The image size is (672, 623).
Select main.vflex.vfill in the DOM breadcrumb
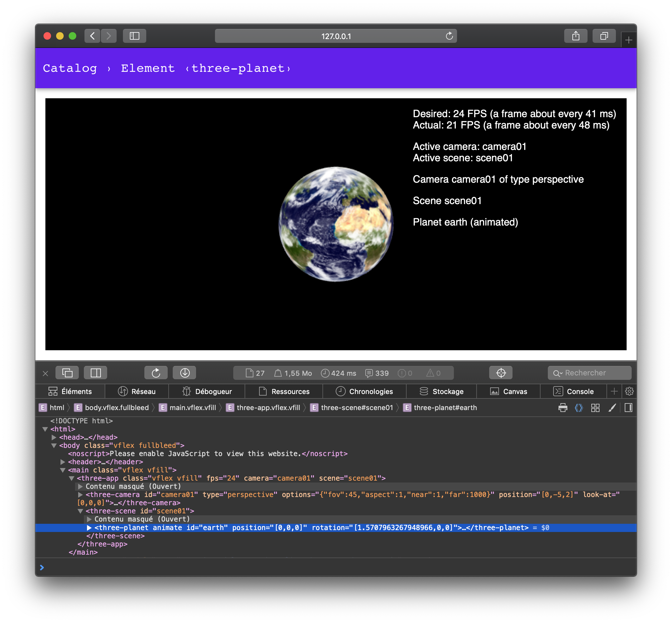[192, 408]
